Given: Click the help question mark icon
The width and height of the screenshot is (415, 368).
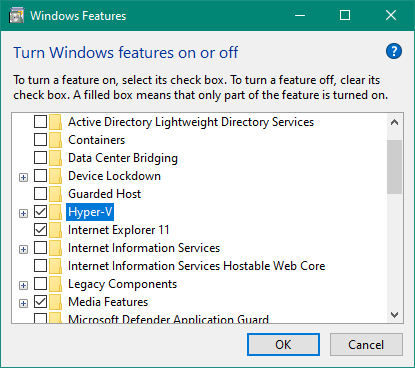Looking at the screenshot, I should (394, 51).
